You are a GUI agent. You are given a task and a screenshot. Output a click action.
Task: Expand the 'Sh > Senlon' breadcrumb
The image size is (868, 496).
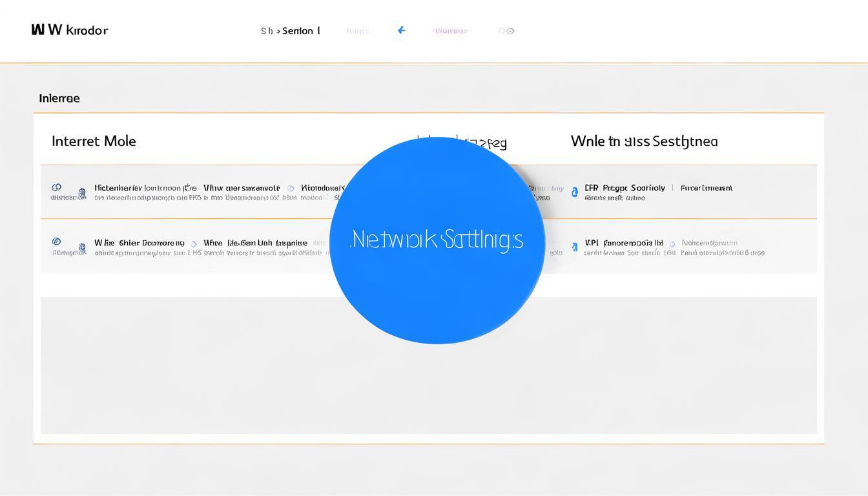[290, 30]
